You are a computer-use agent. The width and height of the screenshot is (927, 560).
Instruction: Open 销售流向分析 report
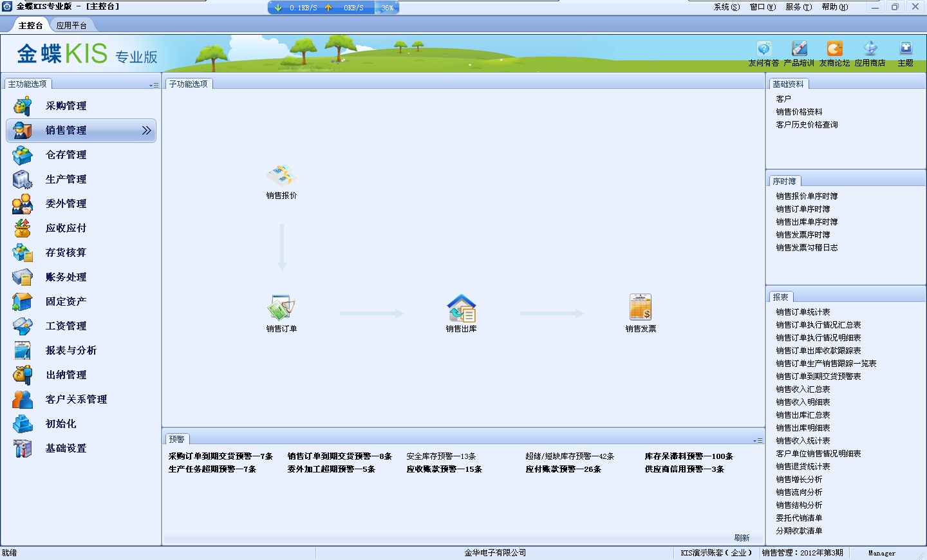pos(799,492)
